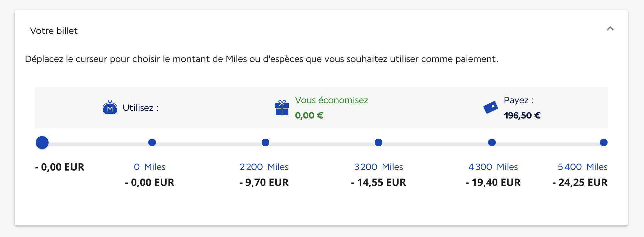Click the Miles purse icon
The image size is (644, 237).
click(110, 108)
